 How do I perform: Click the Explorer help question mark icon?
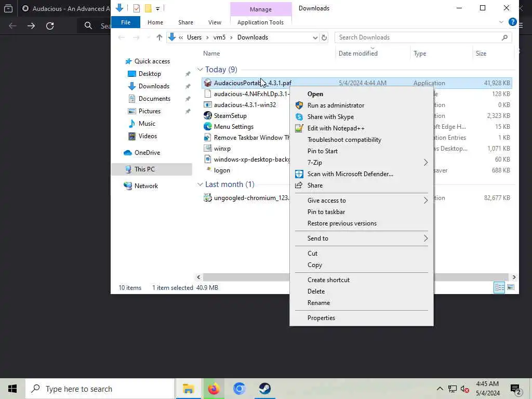[513, 22]
